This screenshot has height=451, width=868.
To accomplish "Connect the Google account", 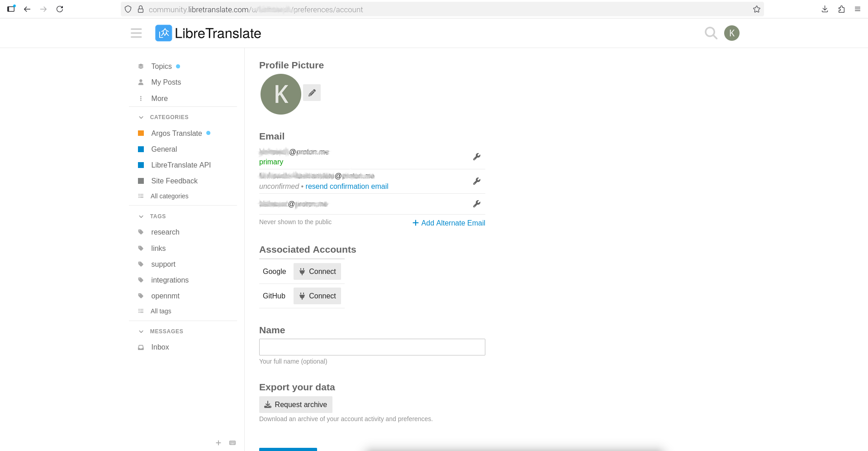I will tap(317, 272).
